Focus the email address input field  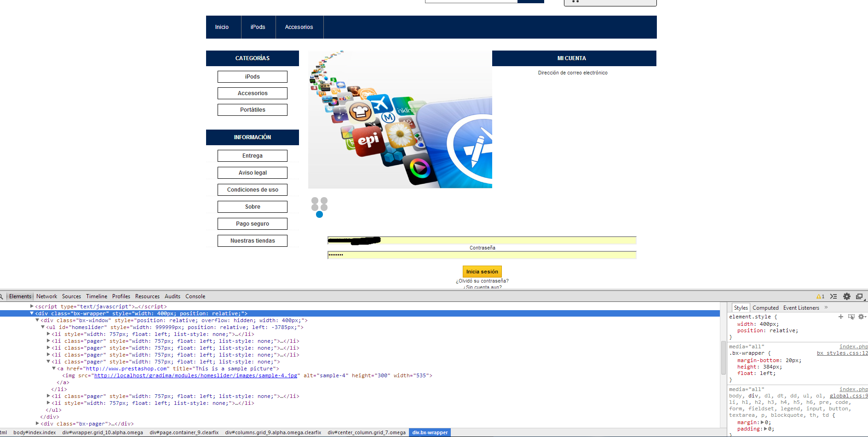coord(482,240)
